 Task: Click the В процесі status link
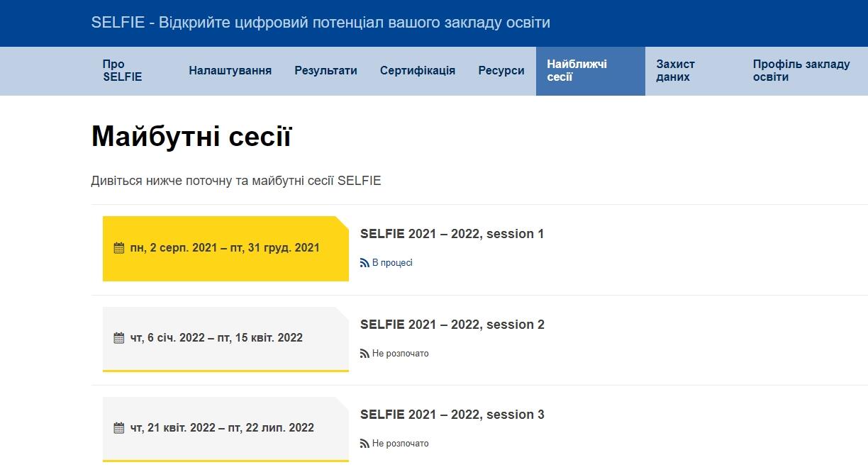pos(392,263)
